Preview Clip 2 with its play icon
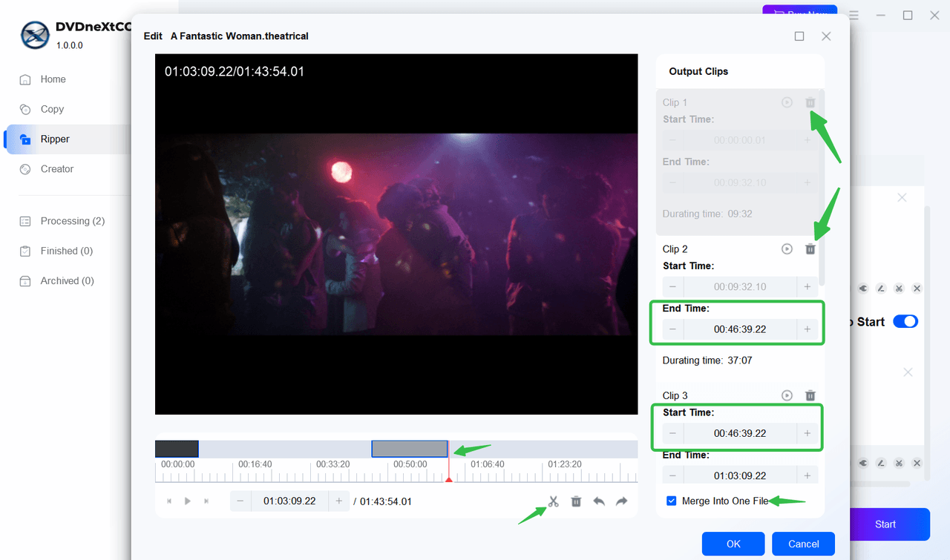Image resolution: width=950 pixels, height=560 pixels. pyautogui.click(x=787, y=249)
